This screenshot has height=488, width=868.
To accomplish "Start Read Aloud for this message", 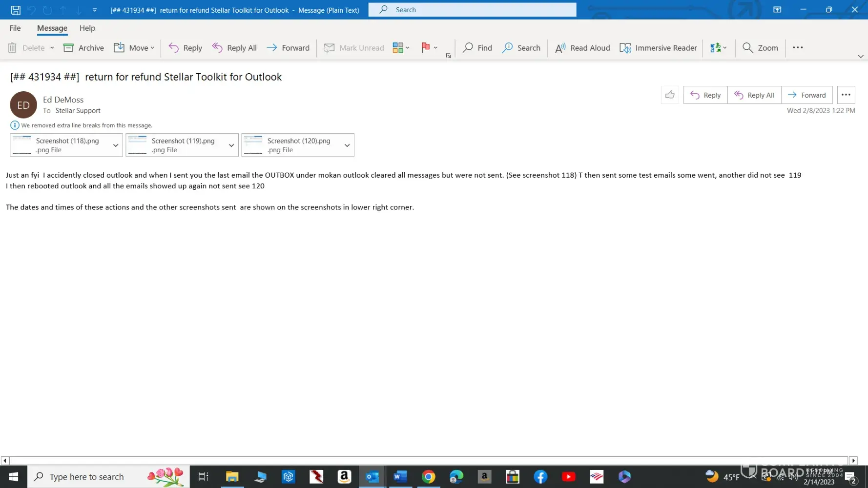I will tap(582, 48).
